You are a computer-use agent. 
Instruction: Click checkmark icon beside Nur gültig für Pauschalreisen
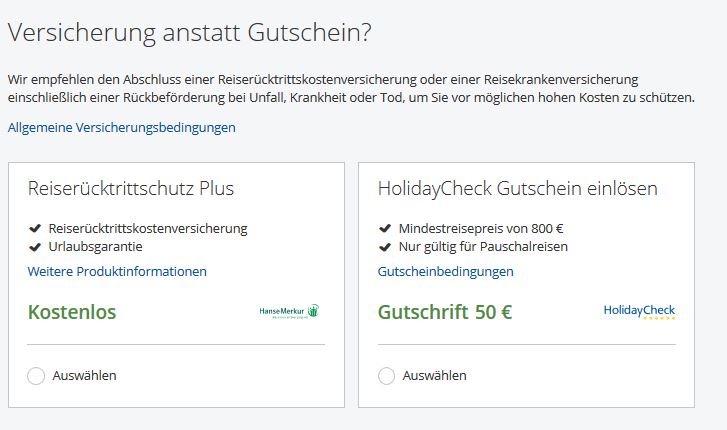click(x=385, y=247)
